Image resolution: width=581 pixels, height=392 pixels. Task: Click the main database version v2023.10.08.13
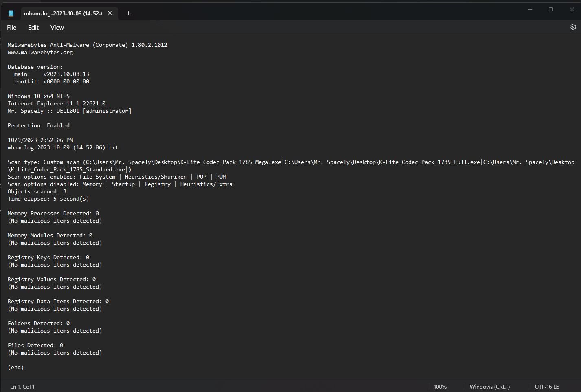pos(66,74)
